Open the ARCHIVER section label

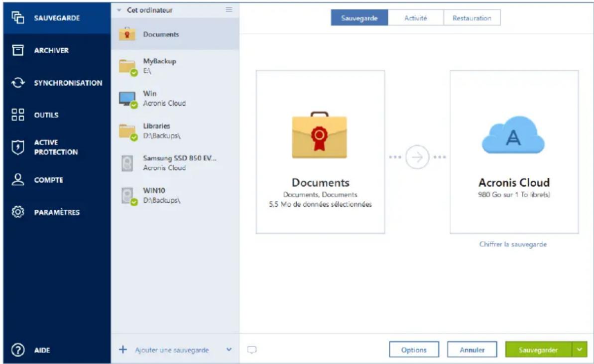[x=51, y=50]
